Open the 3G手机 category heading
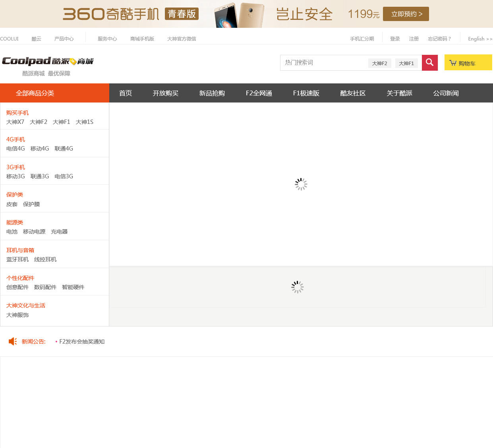This screenshot has height=448, width=493. (x=15, y=167)
